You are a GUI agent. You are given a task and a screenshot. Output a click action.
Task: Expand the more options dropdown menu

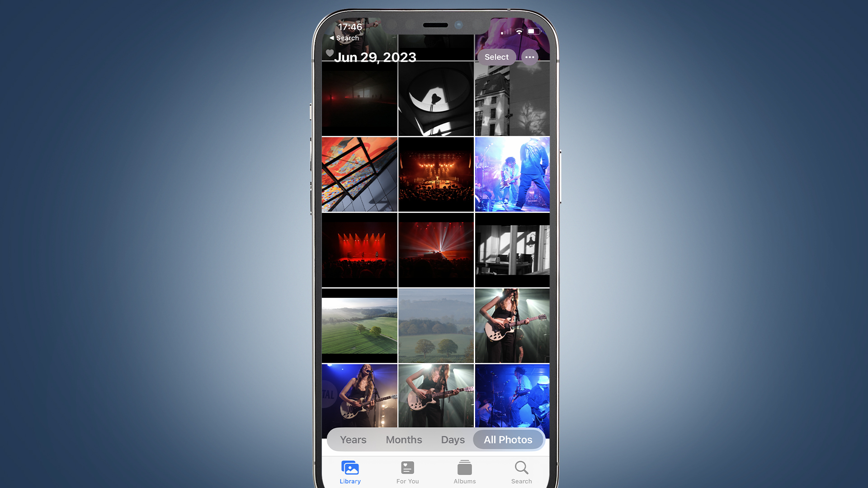point(530,56)
